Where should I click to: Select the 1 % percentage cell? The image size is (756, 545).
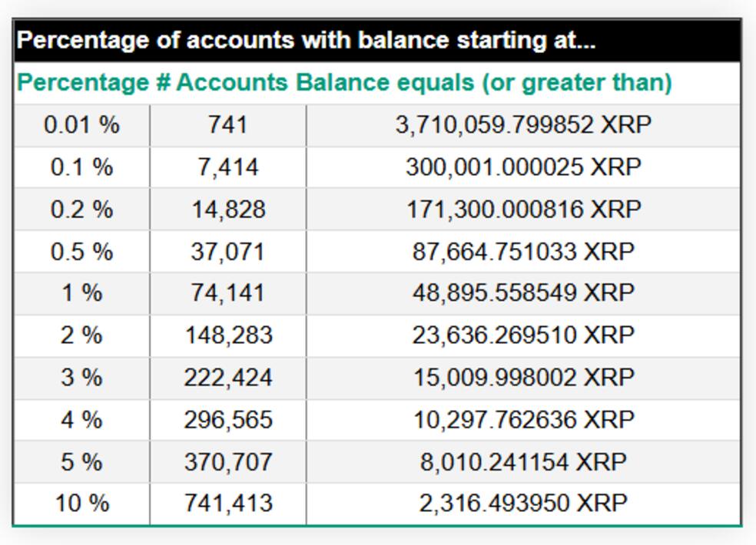(81, 293)
